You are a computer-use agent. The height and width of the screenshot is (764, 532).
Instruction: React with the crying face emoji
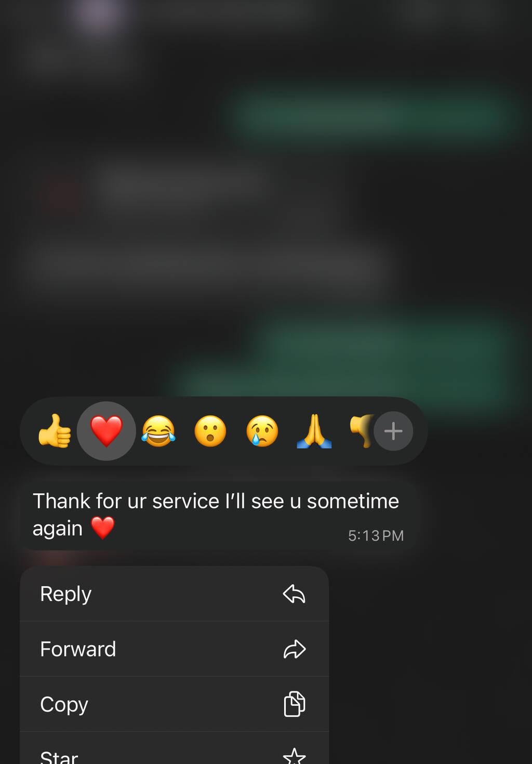pyautogui.click(x=262, y=431)
